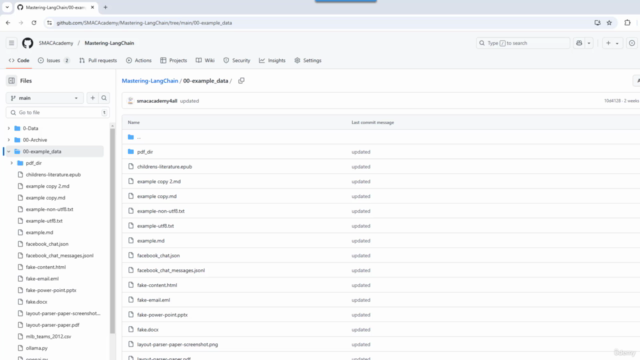Open smacacademy4all author link
This screenshot has height=360, width=640.
(x=157, y=101)
